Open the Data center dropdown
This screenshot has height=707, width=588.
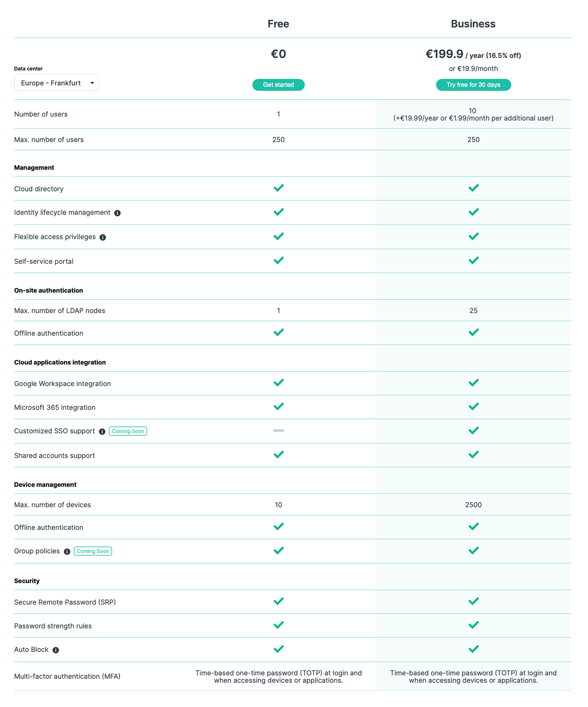pos(57,83)
